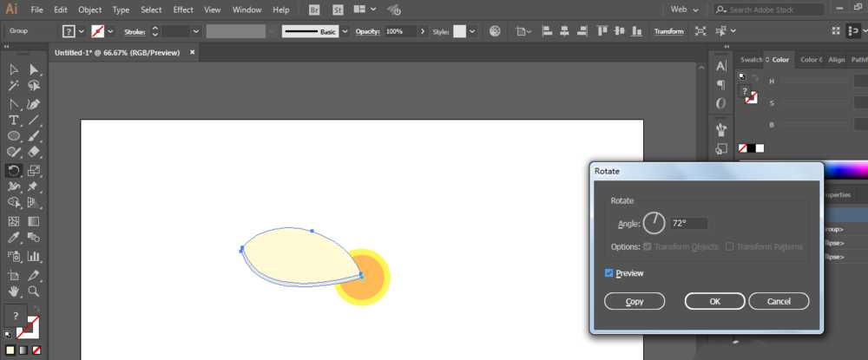
Task: Click the Transform link in control bar
Action: 668,31
